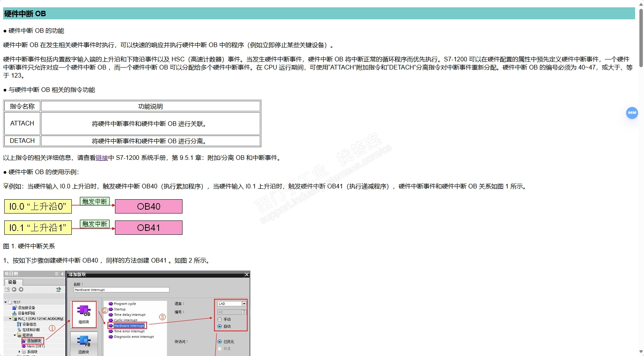Click the 指令名称 table header

tap(22, 106)
